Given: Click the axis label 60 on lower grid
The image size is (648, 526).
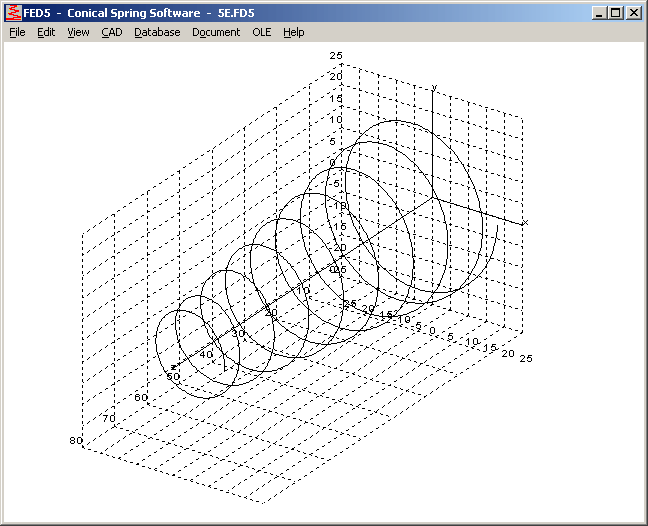Looking at the screenshot, I should [141, 398].
